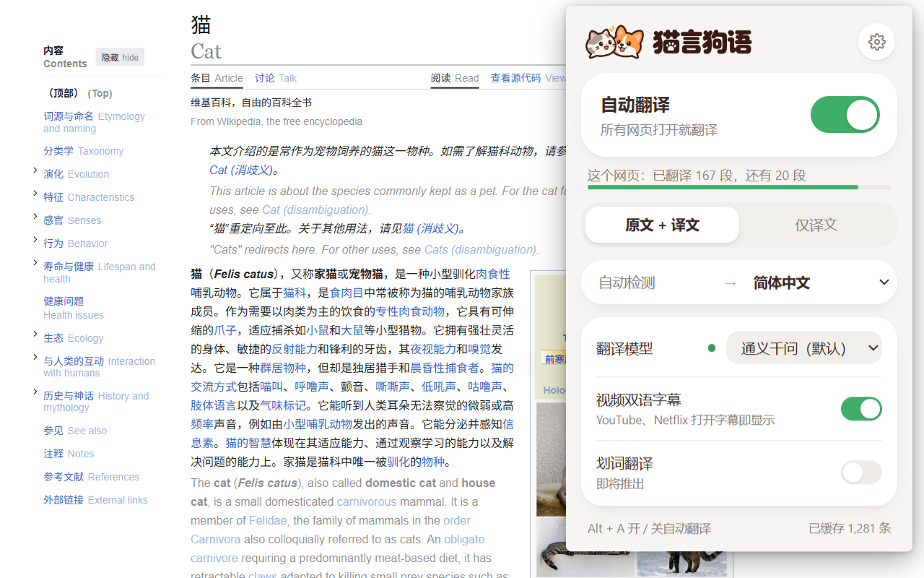Select the 原文 + 译文 display mode
The height and width of the screenshot is (578, 924).
(x=662, y=225)
